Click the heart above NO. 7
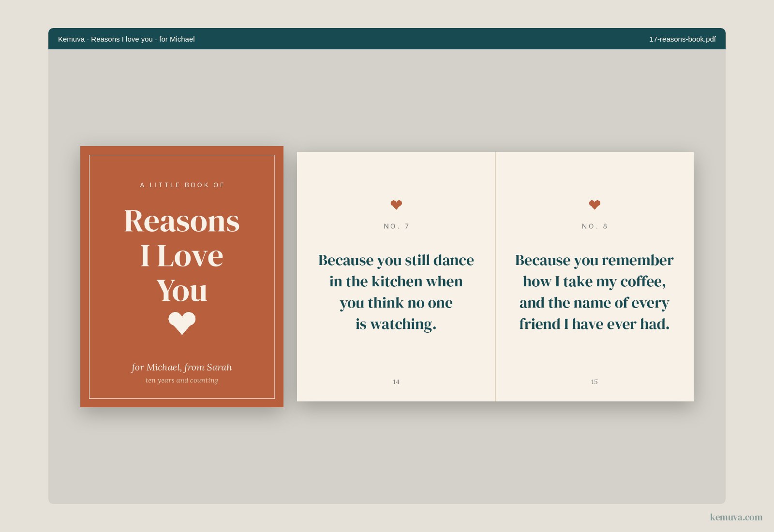 click(x=396, y=205)
